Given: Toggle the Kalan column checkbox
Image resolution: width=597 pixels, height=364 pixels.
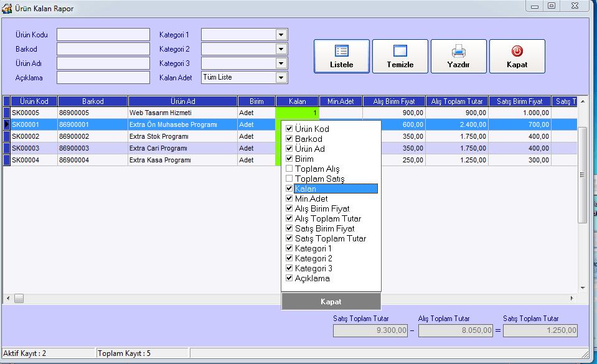Looking at the screenshot, I should (289, 189).
